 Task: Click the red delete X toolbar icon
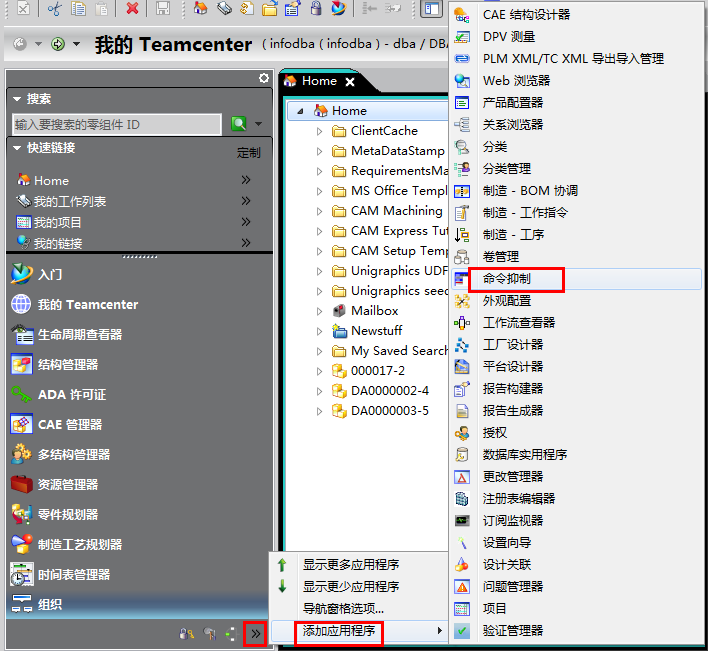(x=132, y=8)
